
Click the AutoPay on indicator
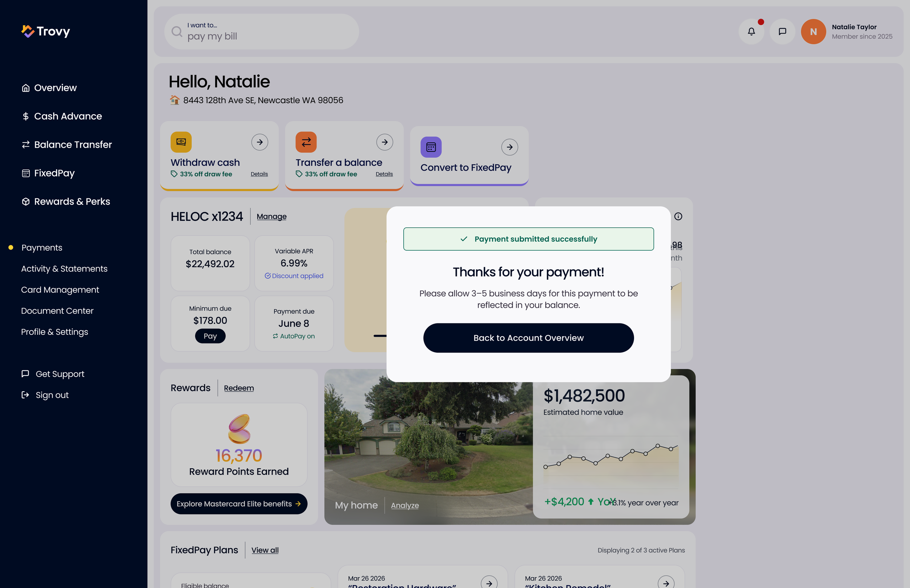click(x=294, y=336)
